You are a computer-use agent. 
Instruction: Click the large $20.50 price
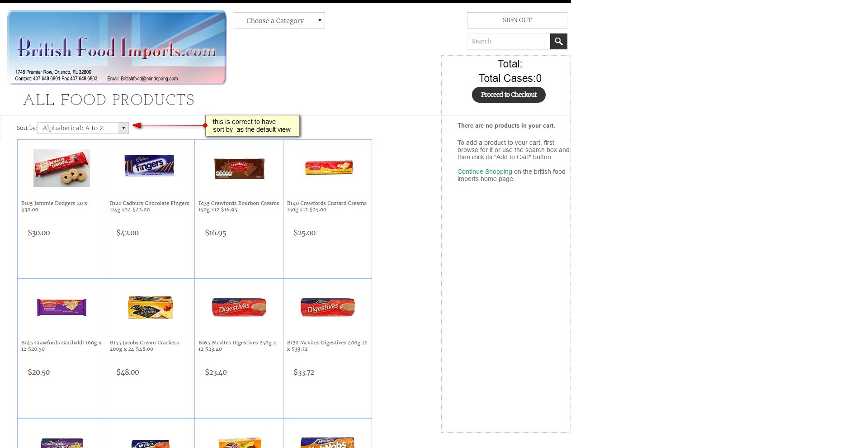[x=39, y=372]
